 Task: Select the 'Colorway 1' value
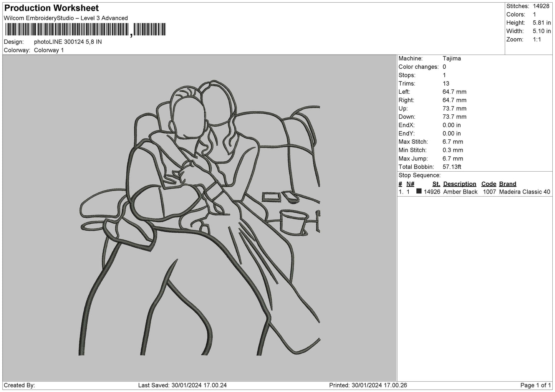pos(49,50)
